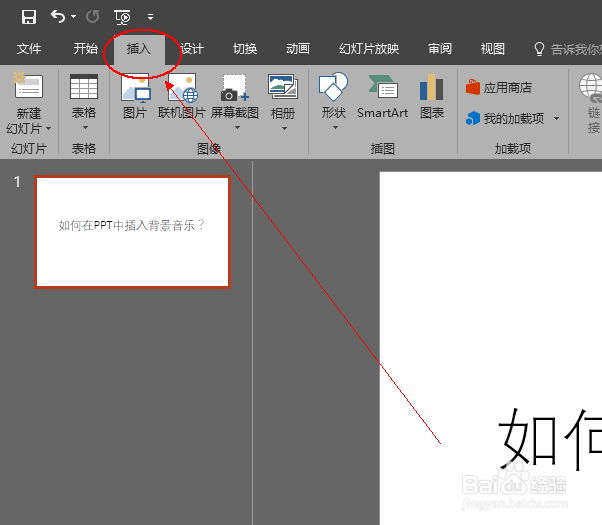This screenshot has height=525, width=602.
Task: Select slide 1 thumbnail
Action: [132, 232]
